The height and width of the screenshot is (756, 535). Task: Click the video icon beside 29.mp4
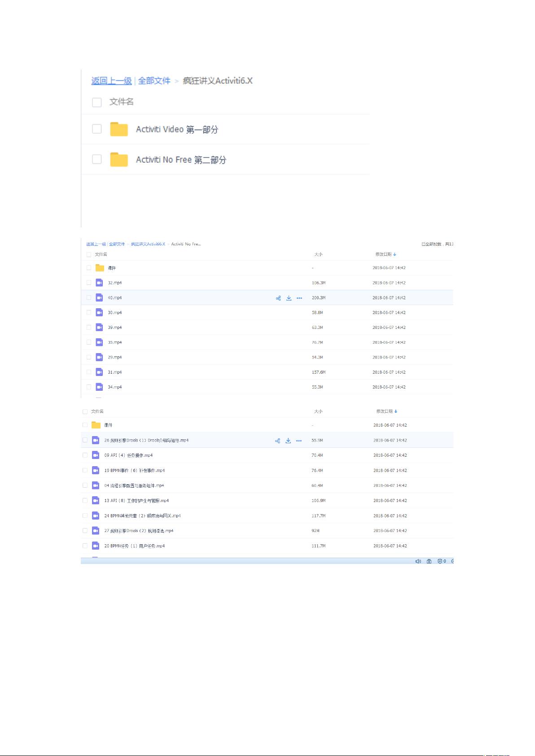click(99, 358)
